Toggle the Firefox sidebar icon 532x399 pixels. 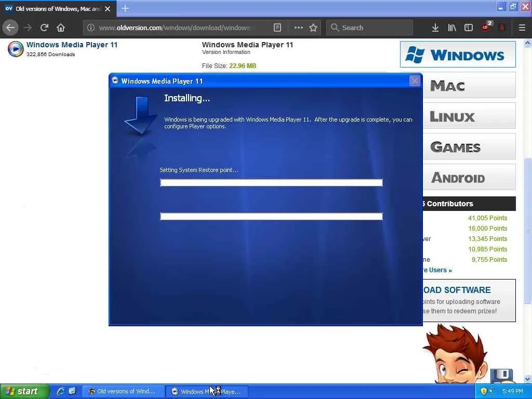click(468, 28)
